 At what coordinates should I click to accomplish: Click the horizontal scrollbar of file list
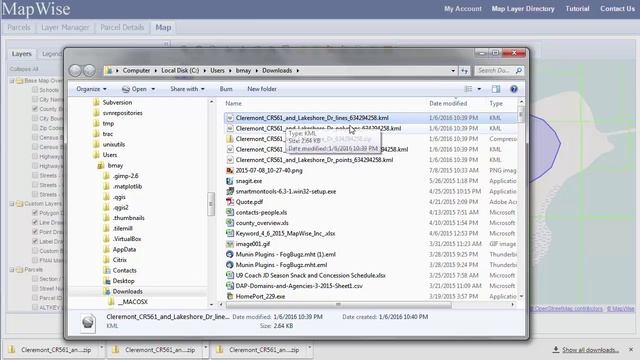tap(338, 304)
